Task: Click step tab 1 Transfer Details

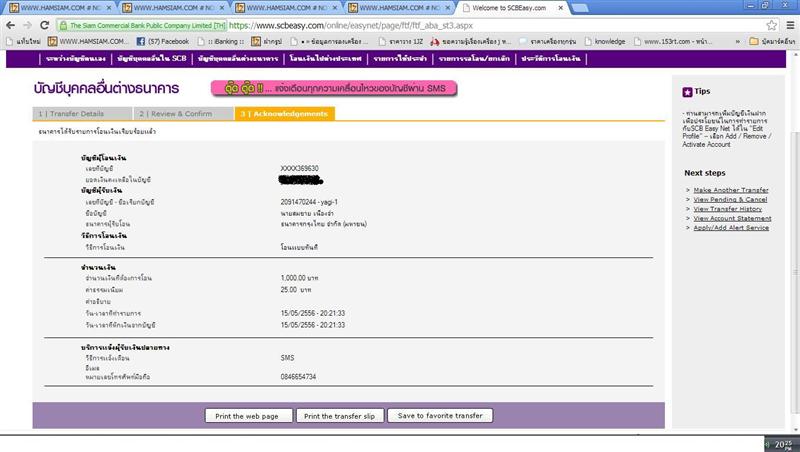Action: (x=82, y=113)
